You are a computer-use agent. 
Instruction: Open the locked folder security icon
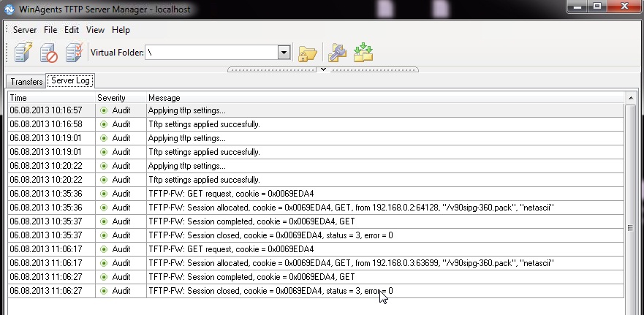coord(307,53)
